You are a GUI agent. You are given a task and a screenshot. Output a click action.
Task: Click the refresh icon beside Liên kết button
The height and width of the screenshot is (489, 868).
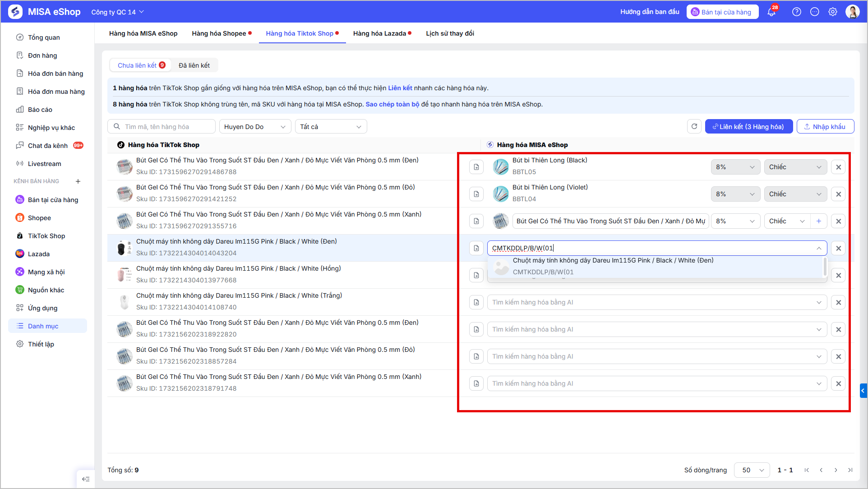coord(694,127)
